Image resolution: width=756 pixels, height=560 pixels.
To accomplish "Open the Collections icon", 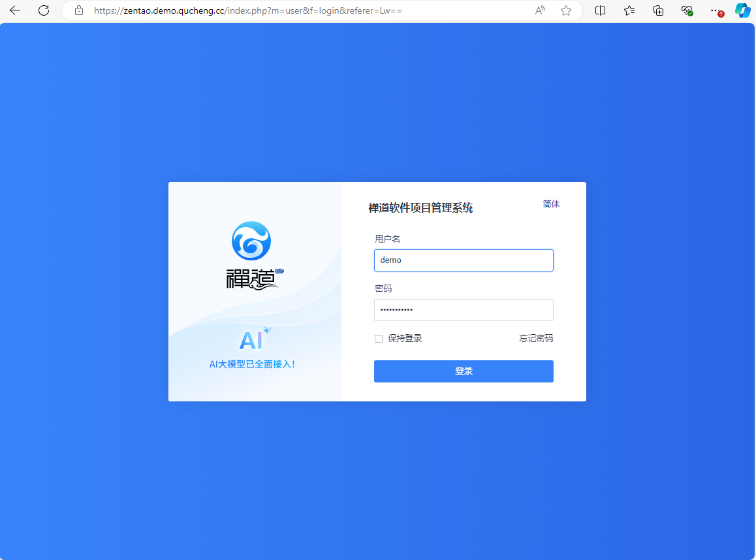I will click(658, 10).
